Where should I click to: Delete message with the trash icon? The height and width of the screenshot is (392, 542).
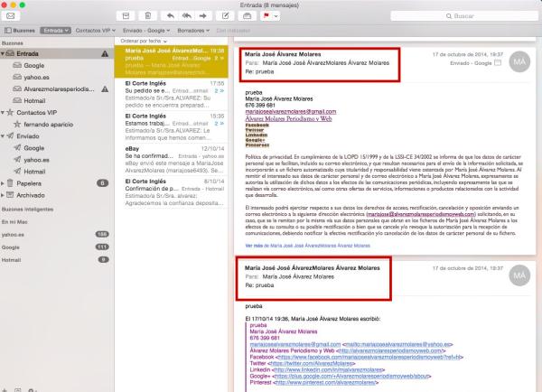(148, 16)
